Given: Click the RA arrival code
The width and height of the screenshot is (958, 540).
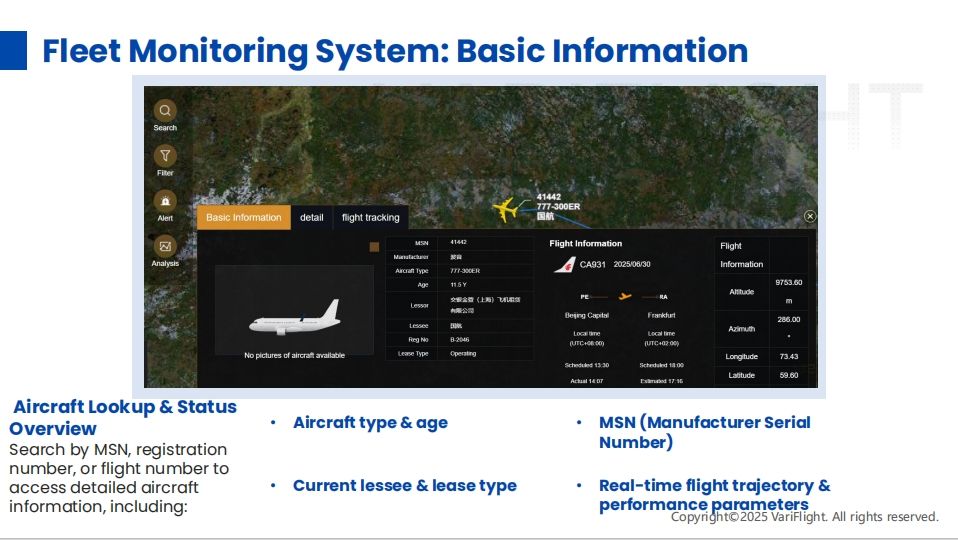Looking at the screenshot, I should [664, 297].
